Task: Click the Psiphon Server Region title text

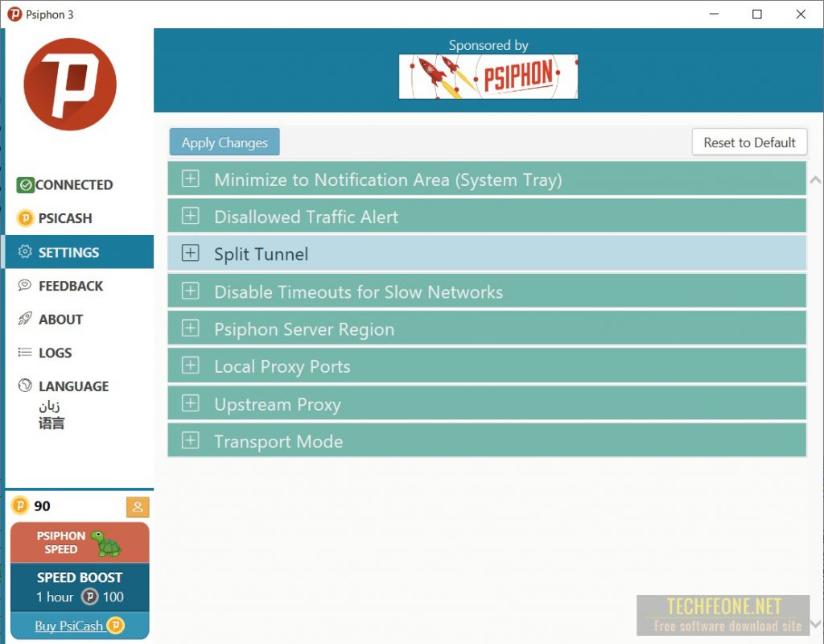Action: click(304, 329)
